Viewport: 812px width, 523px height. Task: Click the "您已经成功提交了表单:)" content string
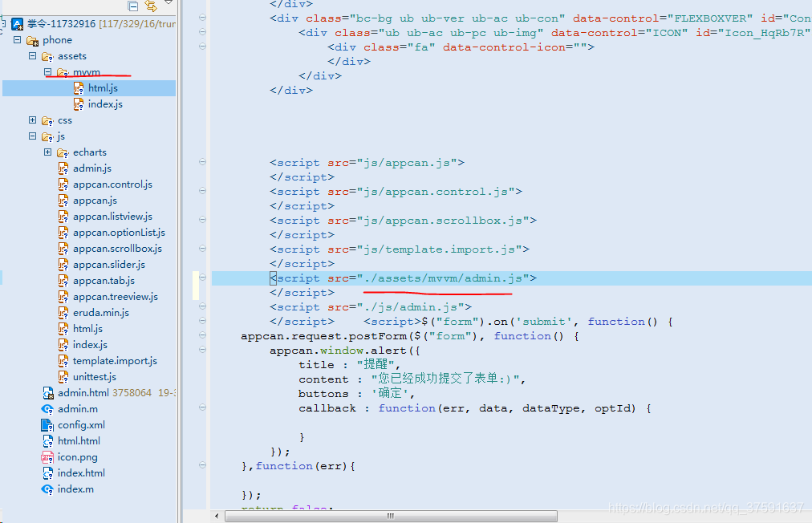445,379
